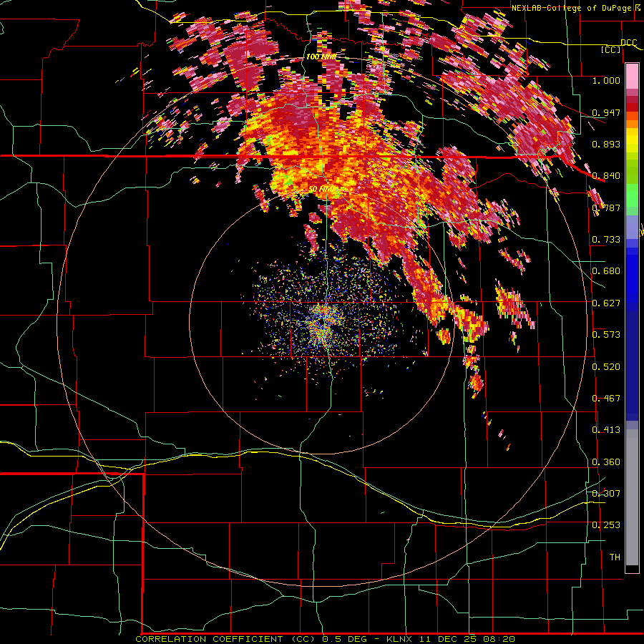Screen dimensions: 644x644
Task: Select the 0.413 scale value
Action: (x=606, y=430)
